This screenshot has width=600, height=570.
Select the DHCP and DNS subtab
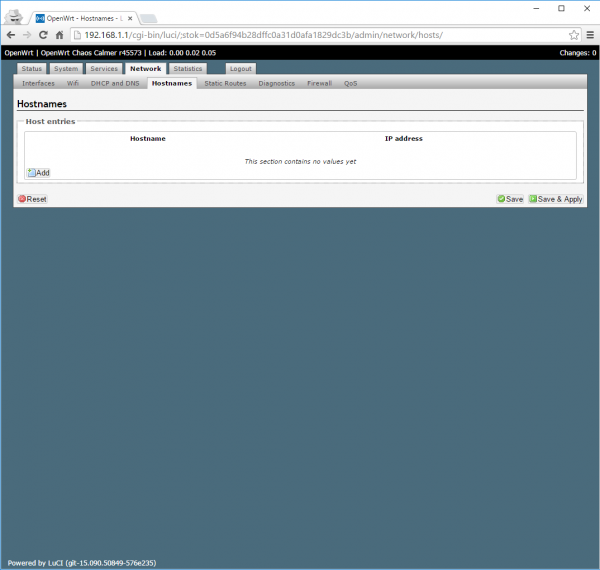[x=115, y=83]
